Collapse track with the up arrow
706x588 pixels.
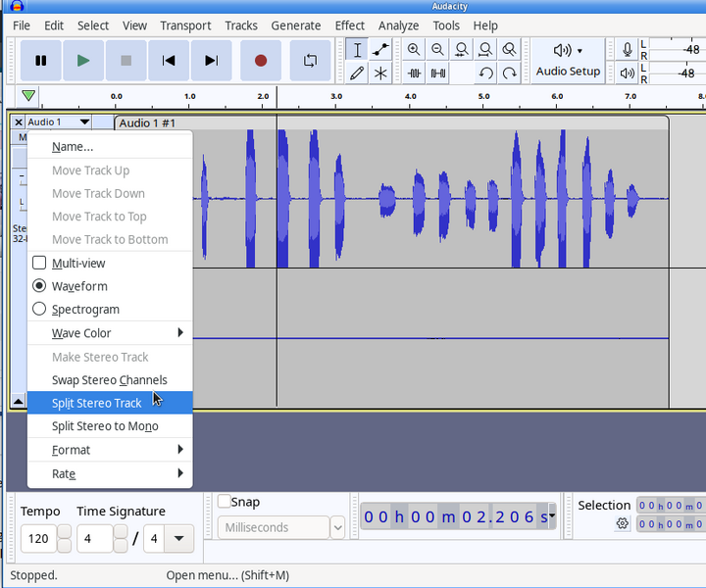[18, 401]
